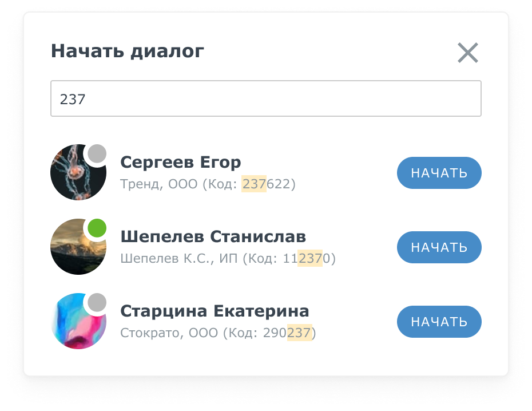This screenshot has height=411, width=532.
Task: Click the Начать диалог heading
Action: click(127, 52)
